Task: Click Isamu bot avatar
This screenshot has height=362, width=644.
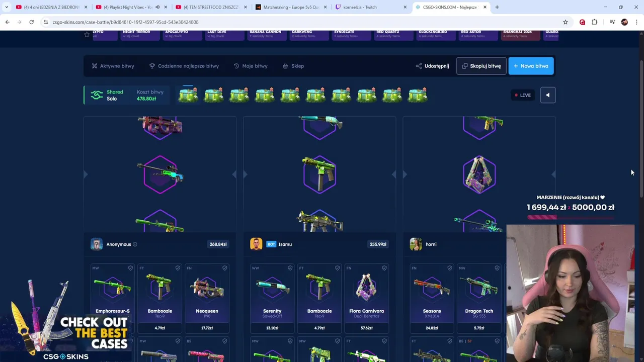Action: 256,244
